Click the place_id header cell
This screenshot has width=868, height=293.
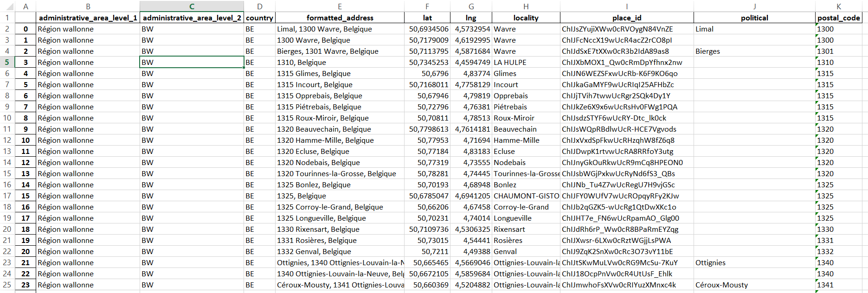[626, 18]
